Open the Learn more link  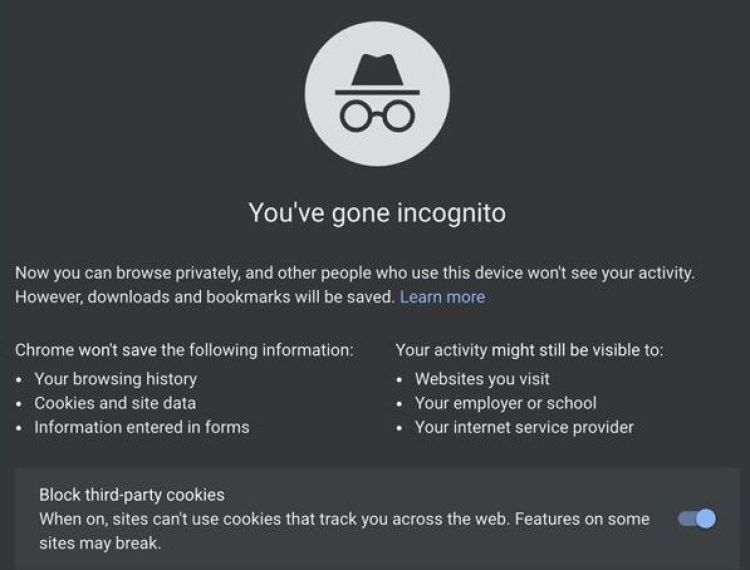point(442,297)
